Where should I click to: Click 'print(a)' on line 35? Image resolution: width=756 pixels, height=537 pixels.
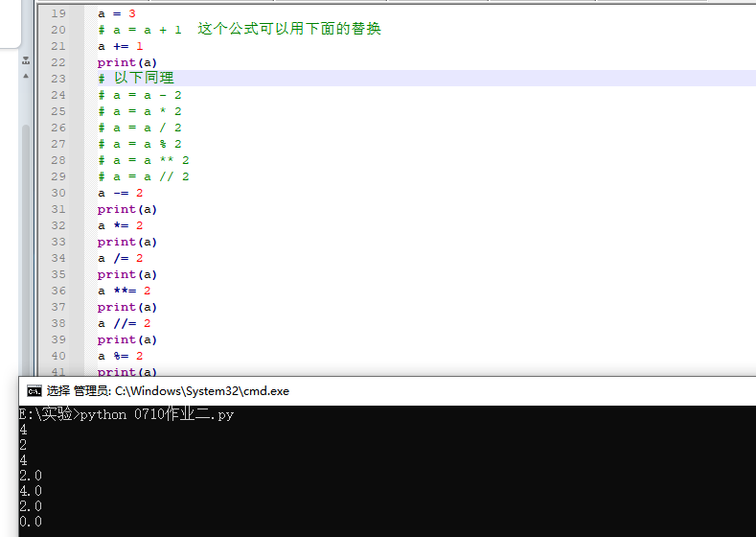[x=127, y=274]
